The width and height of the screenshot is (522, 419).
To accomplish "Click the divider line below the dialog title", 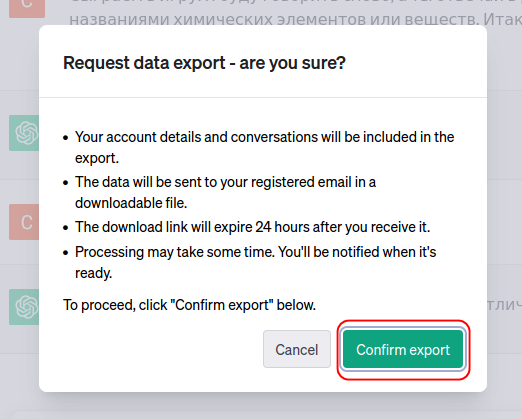I will click(x=263, y=98).
